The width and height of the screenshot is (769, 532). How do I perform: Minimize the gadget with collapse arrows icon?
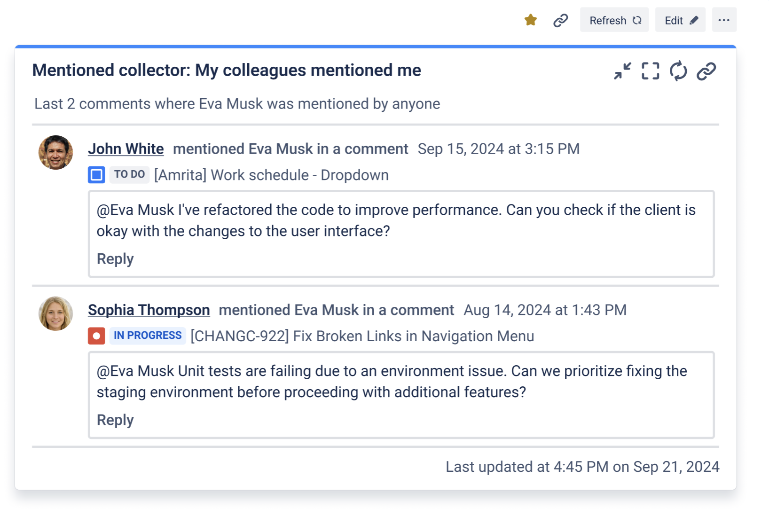tap(623, 71)
